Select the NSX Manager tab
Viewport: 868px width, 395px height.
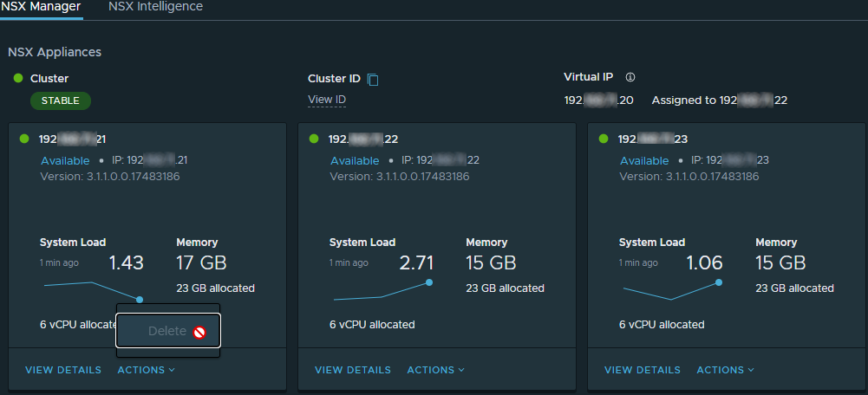pyautogui.click(x=41, y=7)
